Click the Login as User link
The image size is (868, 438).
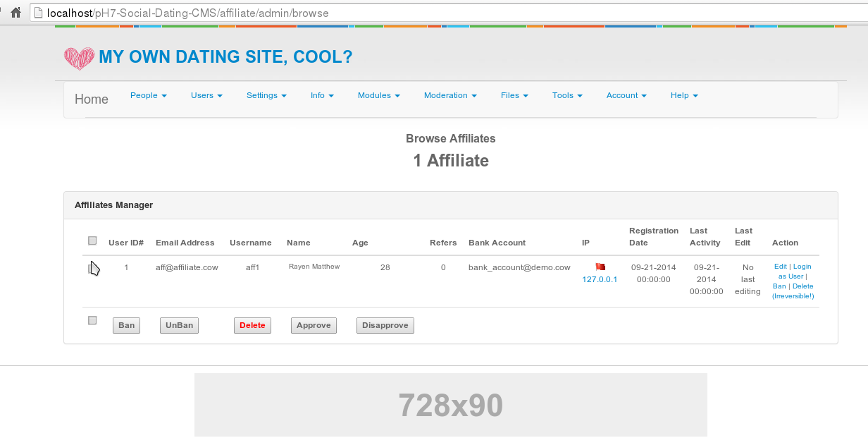[x=796, y=272]
